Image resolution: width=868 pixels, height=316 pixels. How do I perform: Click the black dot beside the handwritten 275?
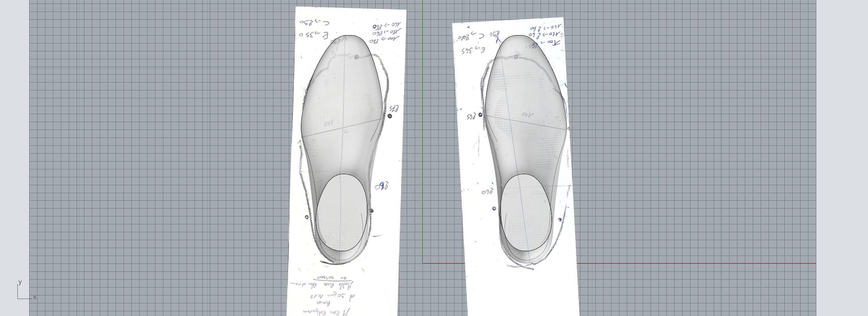pyautogui.click(x=390, y=116)
